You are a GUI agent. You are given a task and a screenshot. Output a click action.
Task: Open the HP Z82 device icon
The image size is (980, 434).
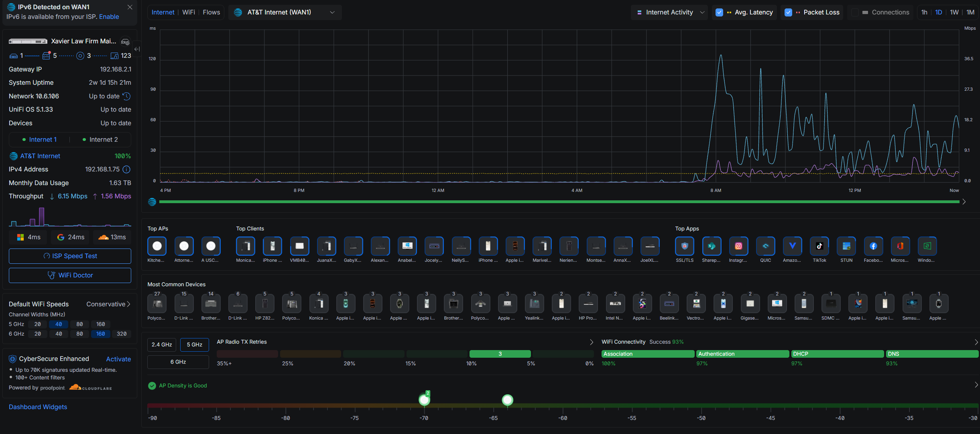tap(265, 304)
